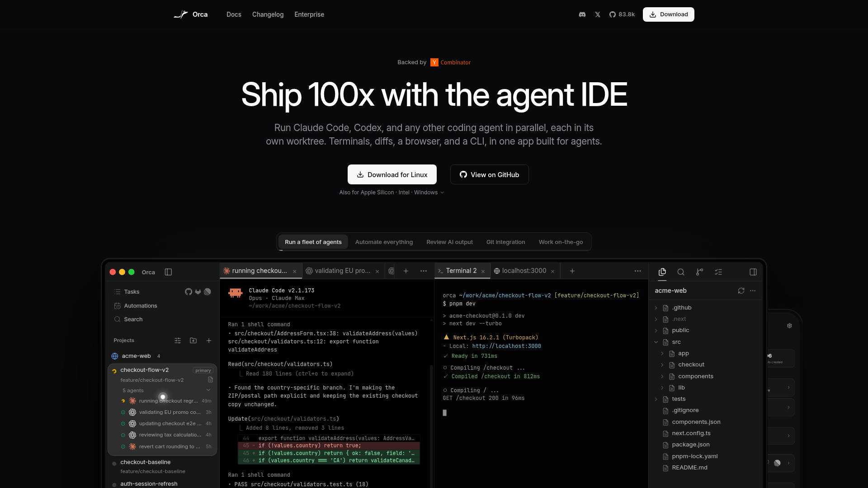Open the GitHub 83.8k stars link

(x=622, y=14)
